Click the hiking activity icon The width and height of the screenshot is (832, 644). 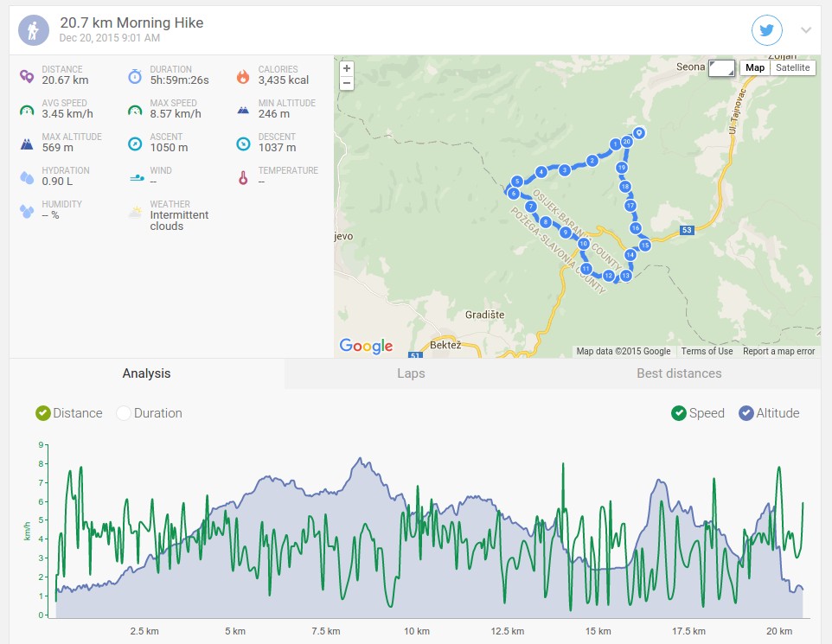click(x=34, y=30)
